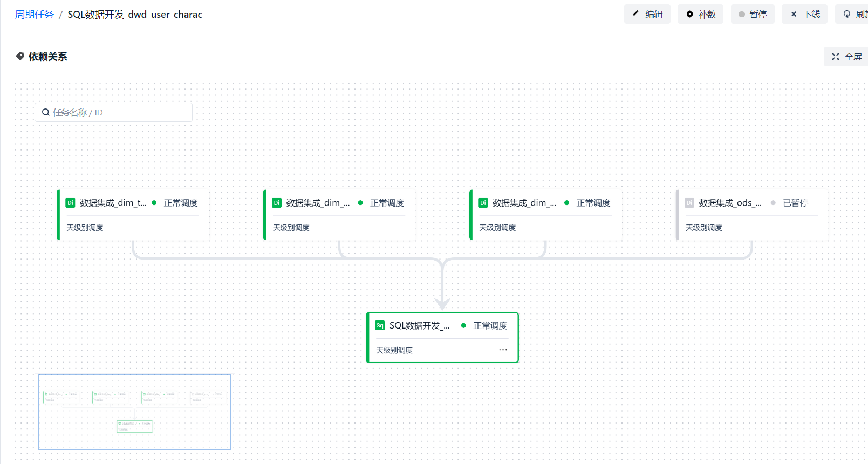868x464 pixels.
Task: Pause the task with 暂停 button
Action: 753,14
